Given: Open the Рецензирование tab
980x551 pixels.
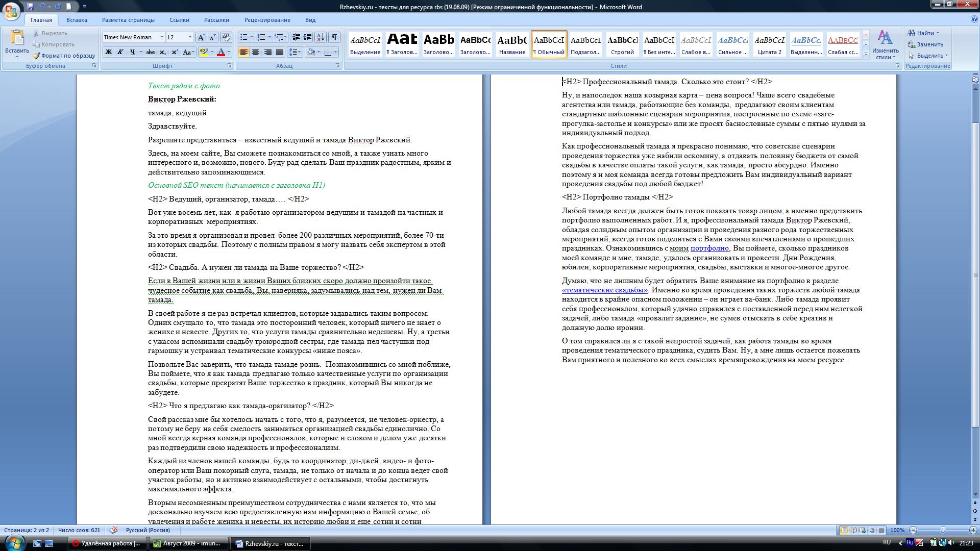Looking at the screenshot, I should click(267, 20).
